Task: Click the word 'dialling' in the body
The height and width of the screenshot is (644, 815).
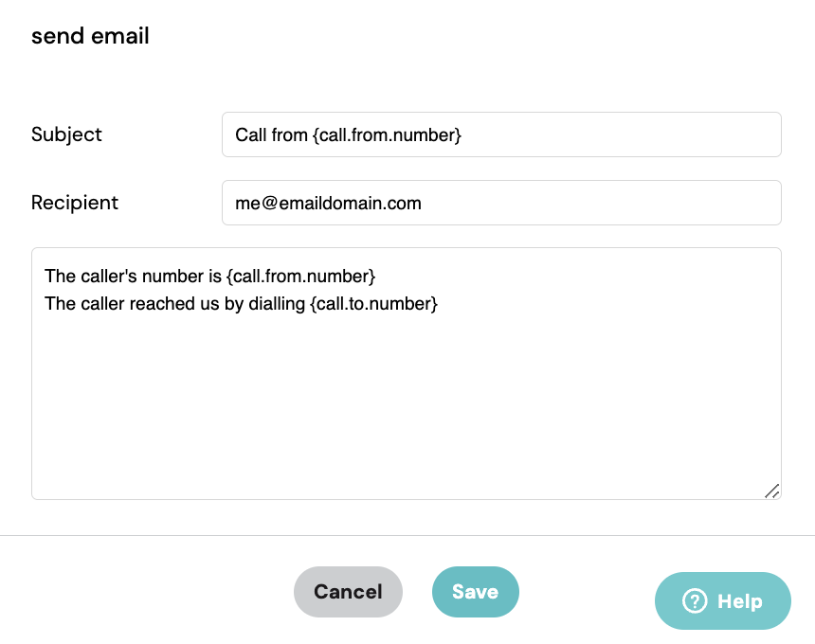Action: click(x=277, y=303)
